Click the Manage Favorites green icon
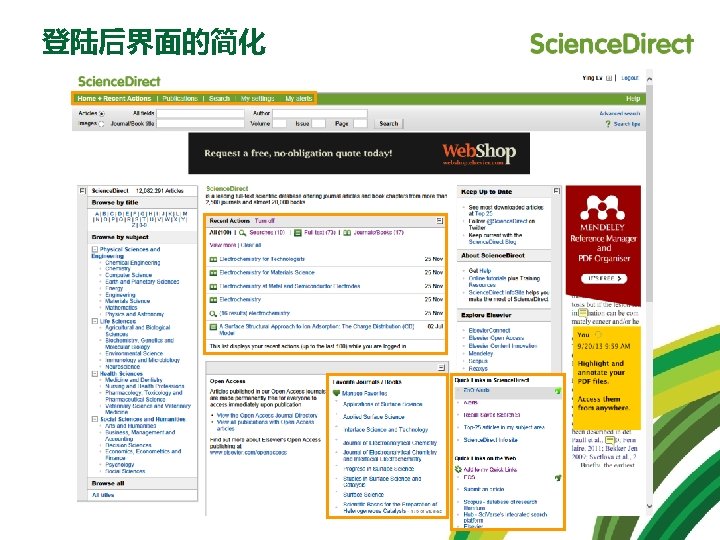 336,394
